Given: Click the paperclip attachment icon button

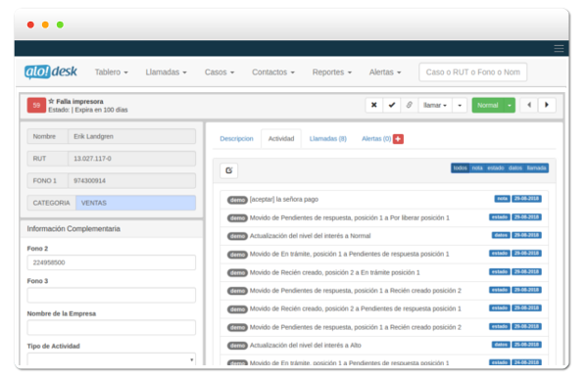Looking at the screenshot, I should click(409, 105).
